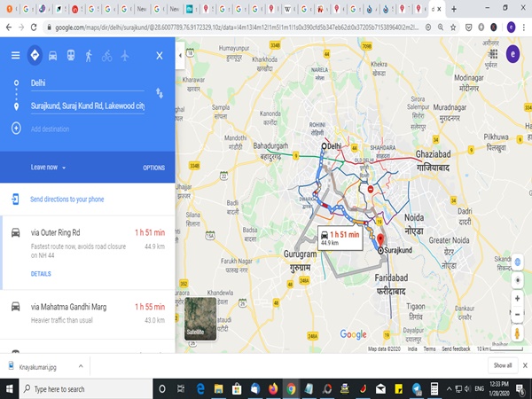Send directions to your phone
This screenshot has height=399, width=532.
pos(66,199)
